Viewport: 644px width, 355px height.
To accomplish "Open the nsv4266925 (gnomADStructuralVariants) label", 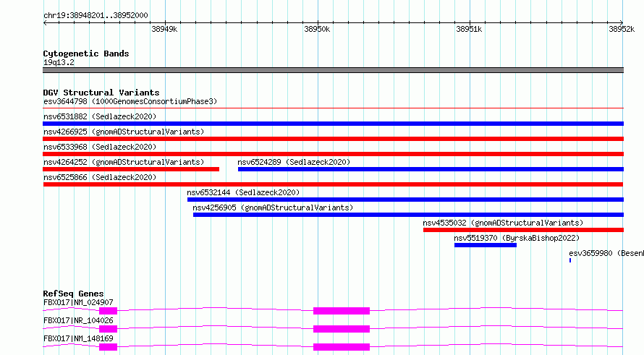I will click(x=124, y=132).
